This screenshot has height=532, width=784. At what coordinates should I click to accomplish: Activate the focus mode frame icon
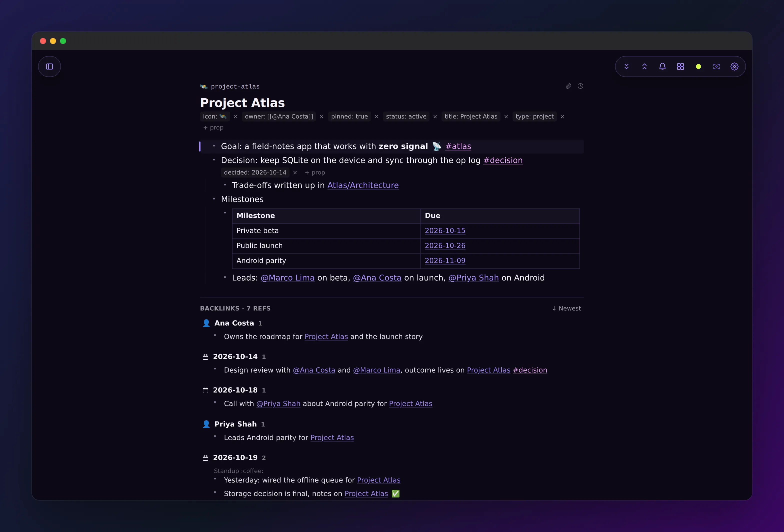(716, 66)
